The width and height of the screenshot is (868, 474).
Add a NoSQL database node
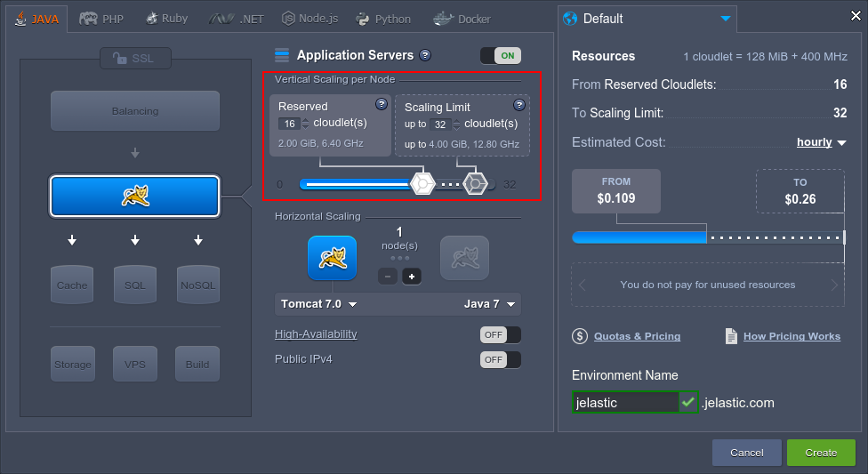[198, 285]
